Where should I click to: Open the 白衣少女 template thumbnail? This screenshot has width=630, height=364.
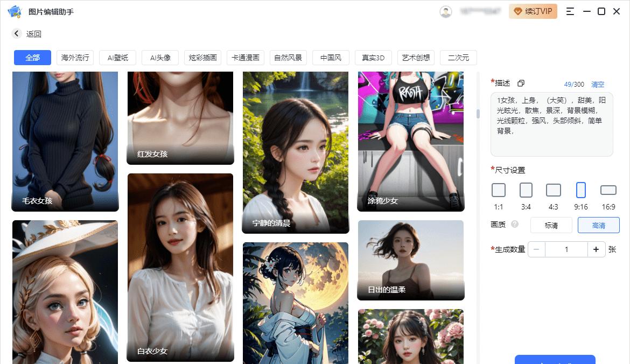(180, 267)
